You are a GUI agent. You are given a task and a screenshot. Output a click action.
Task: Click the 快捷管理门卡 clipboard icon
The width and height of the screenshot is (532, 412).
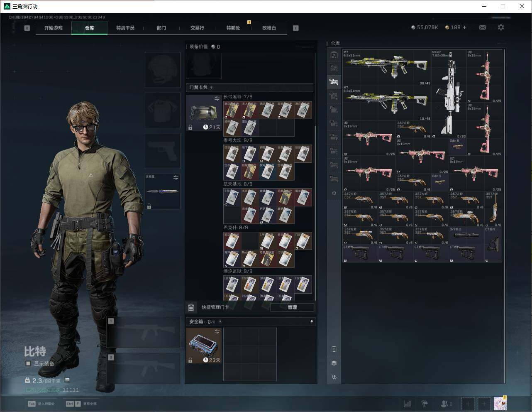pyautogui.click(x=191, y=307)
